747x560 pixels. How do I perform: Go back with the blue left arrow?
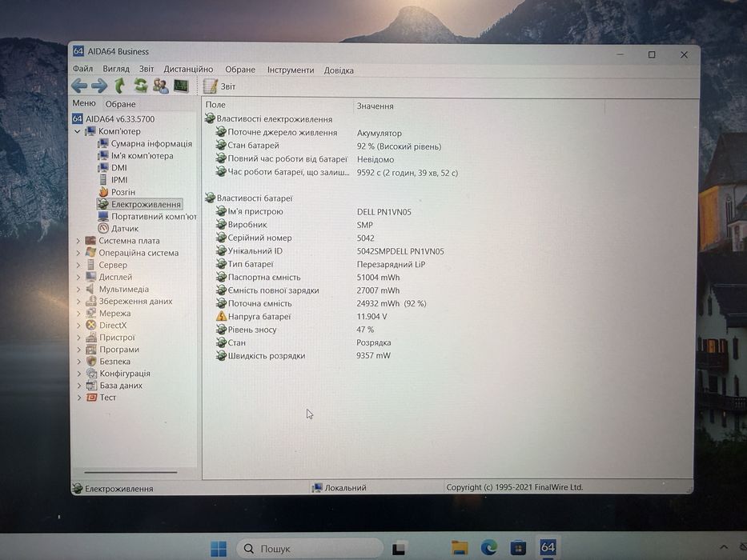[79, 86]
